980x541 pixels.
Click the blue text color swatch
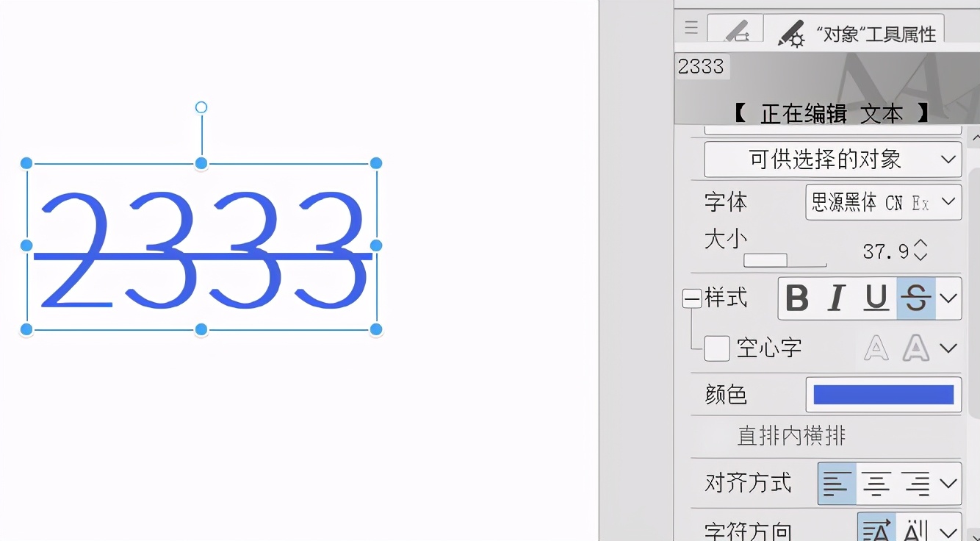[883, 395]
